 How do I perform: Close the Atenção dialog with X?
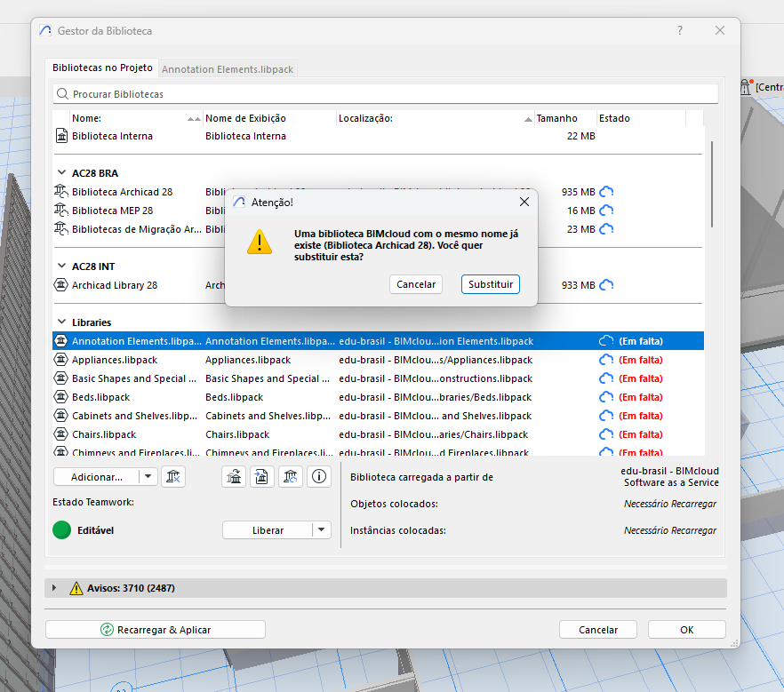(524, 202)
